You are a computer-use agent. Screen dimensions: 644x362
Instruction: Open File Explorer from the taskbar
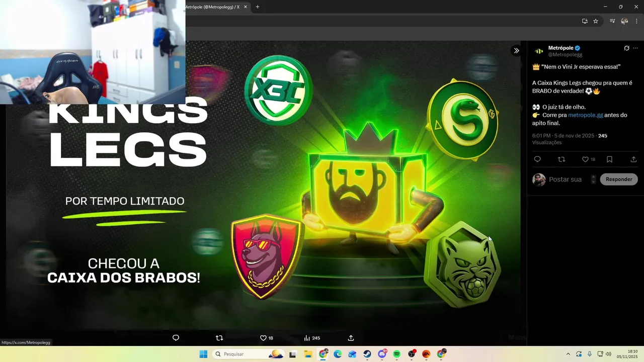308,354
